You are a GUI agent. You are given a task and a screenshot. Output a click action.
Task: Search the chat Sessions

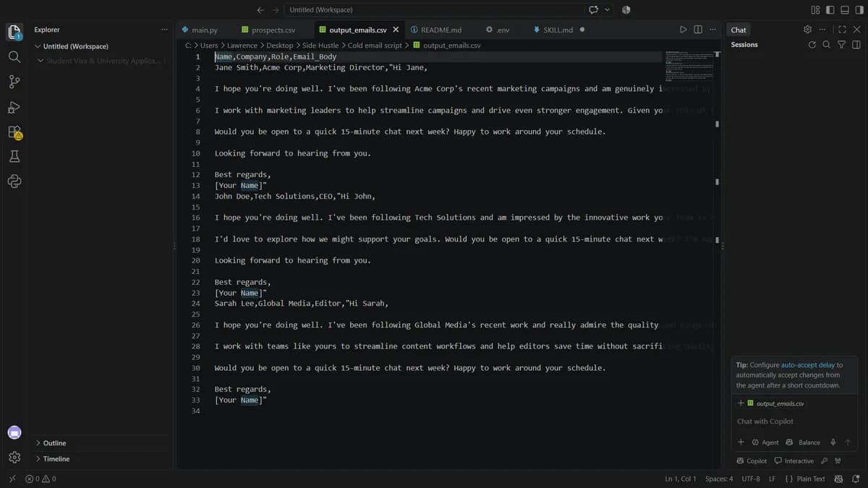827,45
